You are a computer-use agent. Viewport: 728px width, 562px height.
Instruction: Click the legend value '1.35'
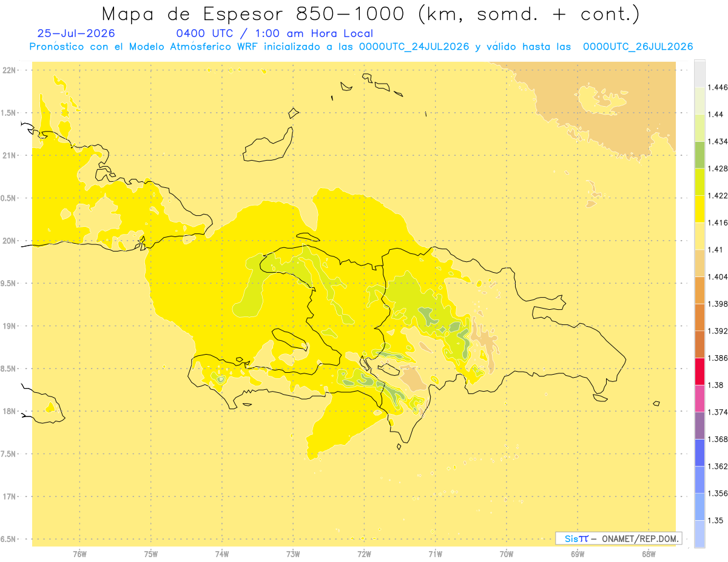[715, 520]
